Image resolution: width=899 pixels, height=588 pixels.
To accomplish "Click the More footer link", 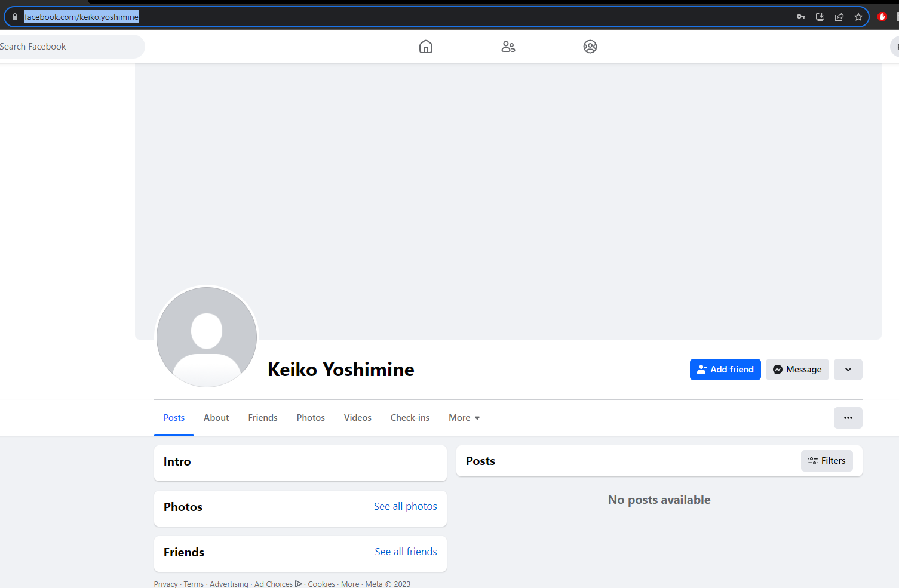I will [x=350, y=584].
